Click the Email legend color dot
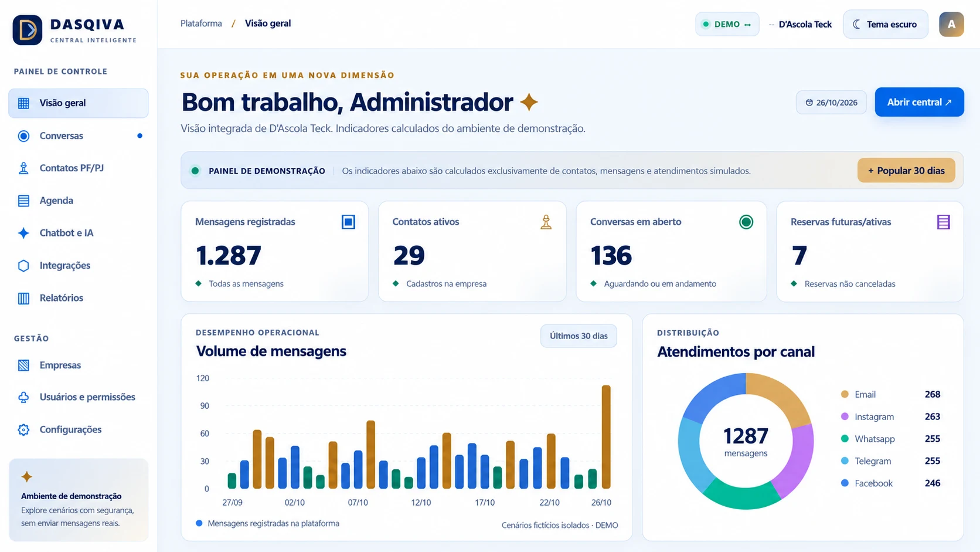 click(845, 394)
